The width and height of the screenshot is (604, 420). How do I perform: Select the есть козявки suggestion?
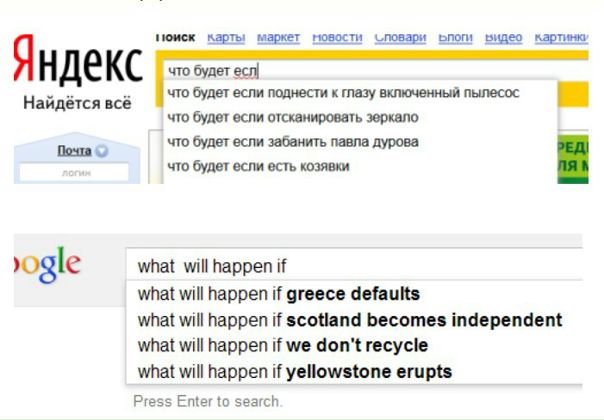[259, 166]
